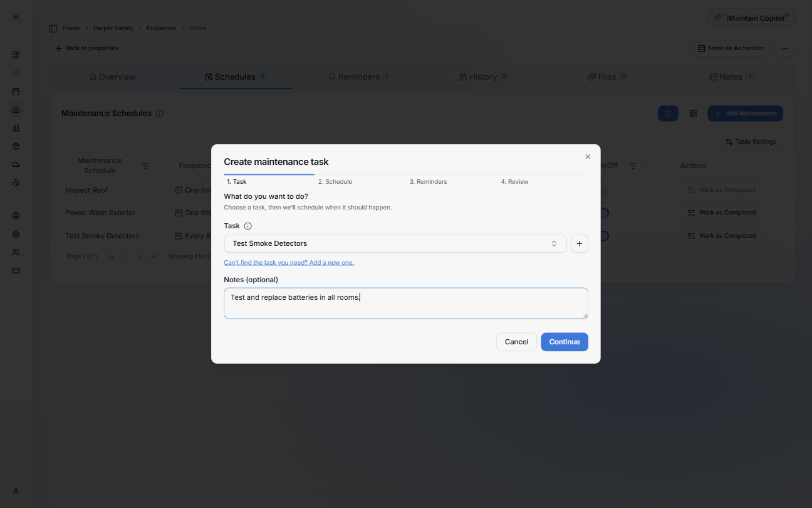812x508 pixels.
Task: Select the home properties icon in the sidebar
Action: [16, 110]
